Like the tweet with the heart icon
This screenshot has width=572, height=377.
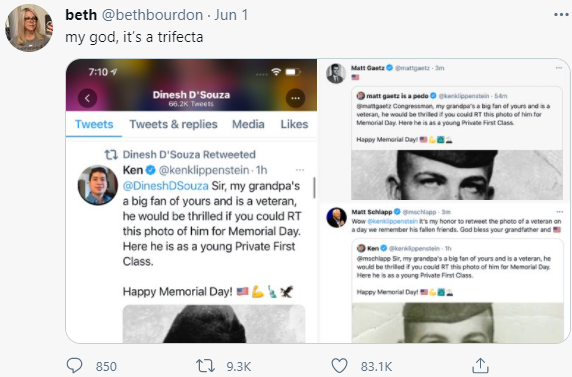tap(339, 366)
